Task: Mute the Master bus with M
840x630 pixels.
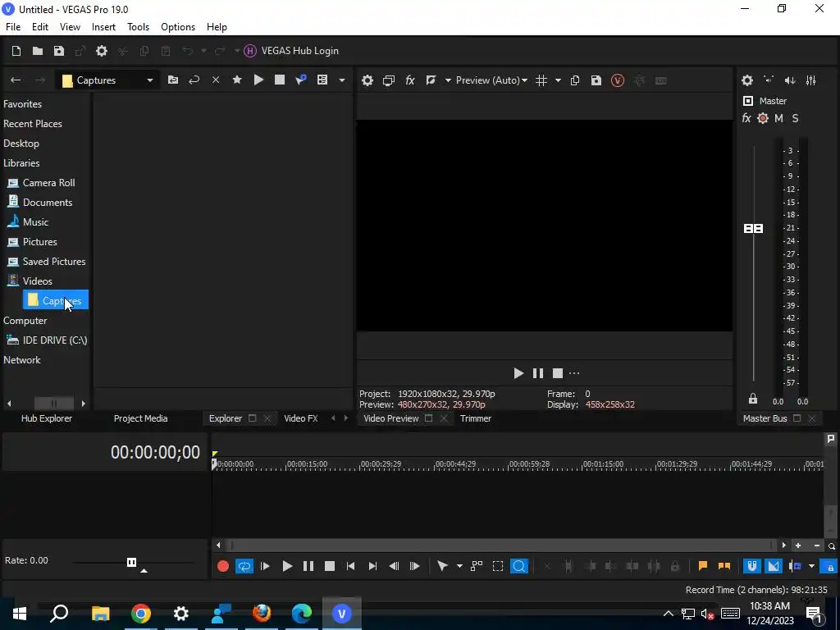Action: (779, 118)
